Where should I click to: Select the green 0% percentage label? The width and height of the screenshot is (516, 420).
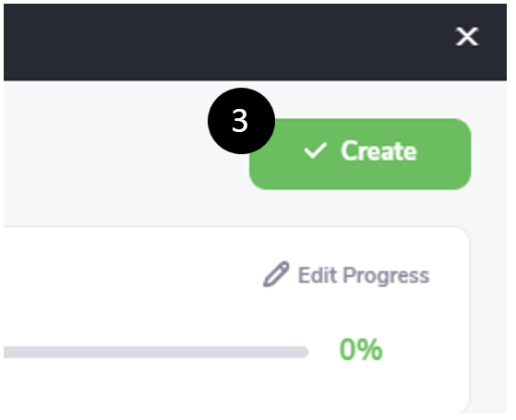point(361,350)
